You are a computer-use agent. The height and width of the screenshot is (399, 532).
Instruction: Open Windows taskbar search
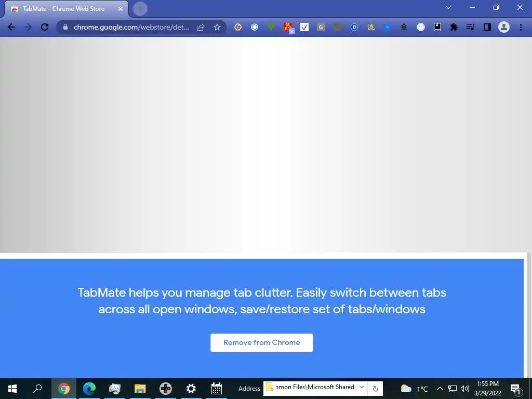[37, 389]
